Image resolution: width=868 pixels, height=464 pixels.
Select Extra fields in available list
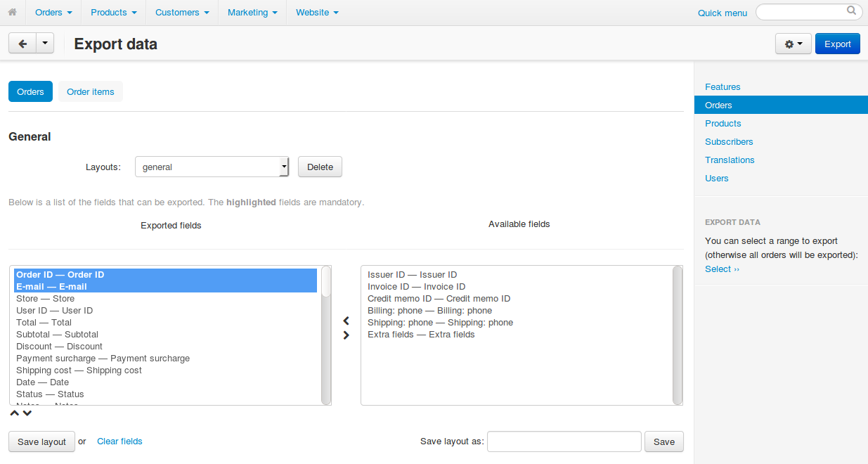pyautogui.click(x=517, y=335)
